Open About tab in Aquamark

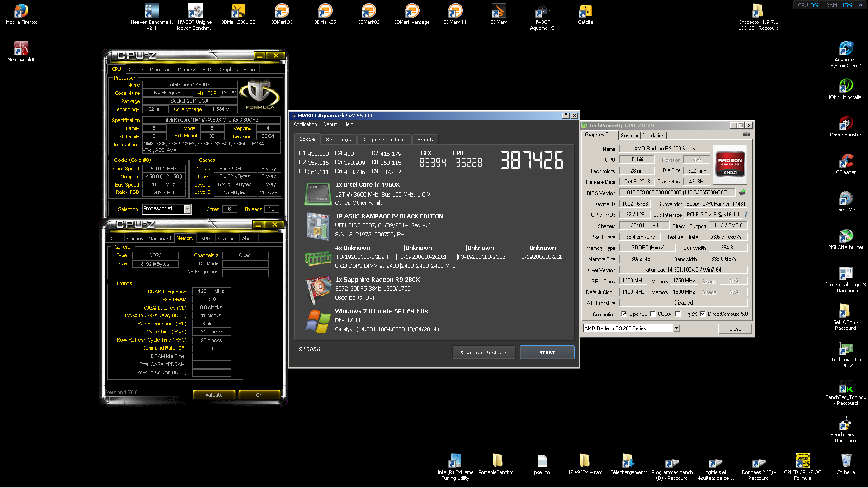pos(425,140)
